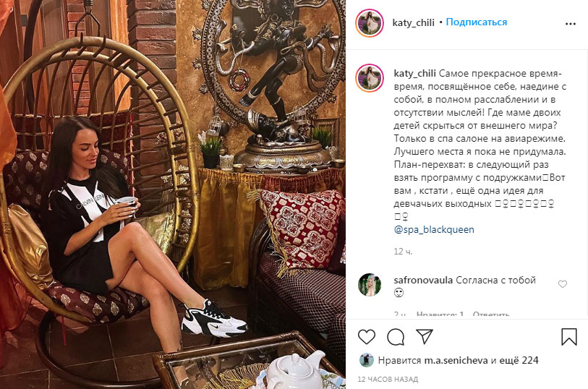Like the post with the heart icon
This screenshot has height=389, width=588.
tap(367, 336)
